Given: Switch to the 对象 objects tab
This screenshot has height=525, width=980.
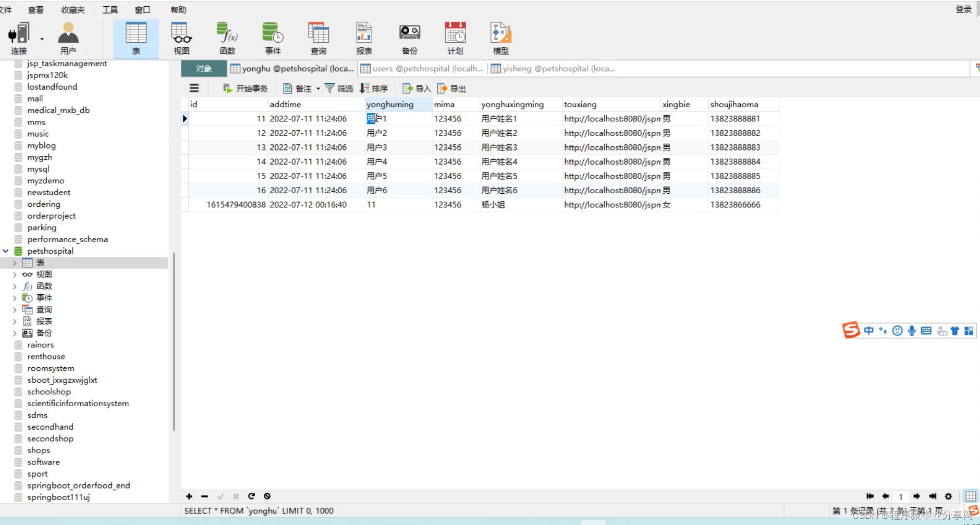Looking at the screenshot, I should (x=204, y=69).
